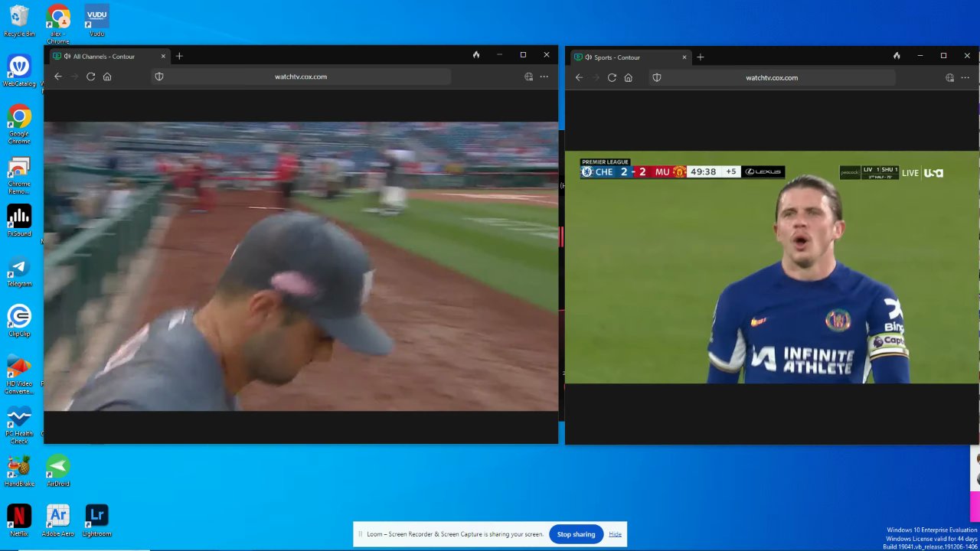Click the baseball video in All Channels window

(x=301, y=266)
